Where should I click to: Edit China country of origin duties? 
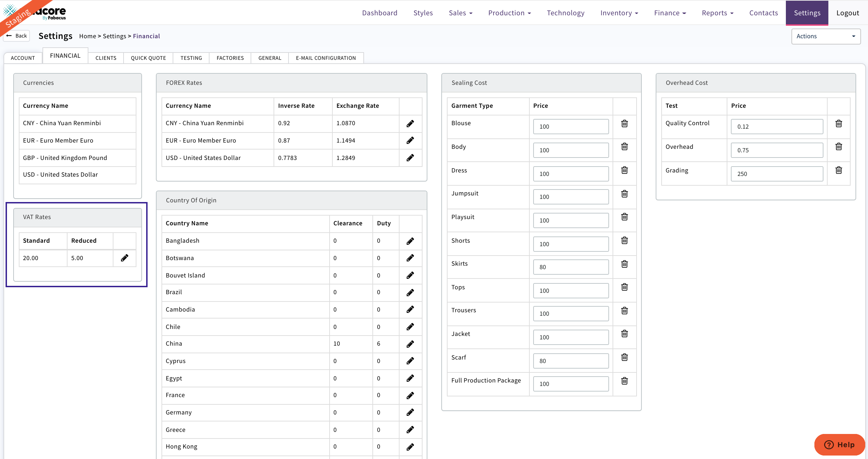tap(410, 344)
